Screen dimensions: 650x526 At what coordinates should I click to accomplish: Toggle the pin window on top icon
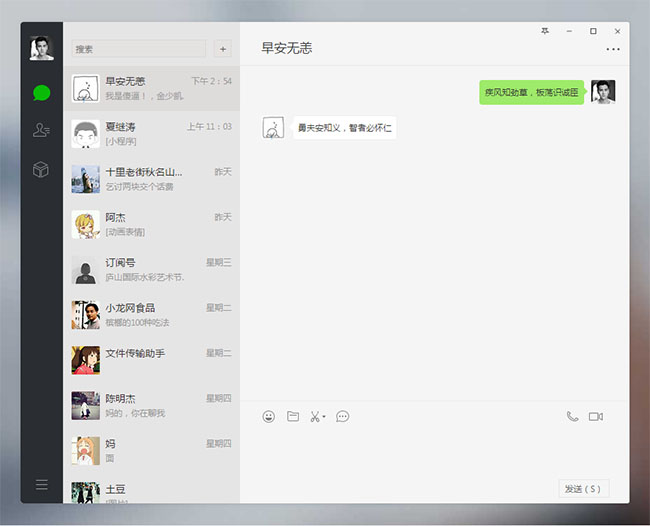(x=545, y=32)
